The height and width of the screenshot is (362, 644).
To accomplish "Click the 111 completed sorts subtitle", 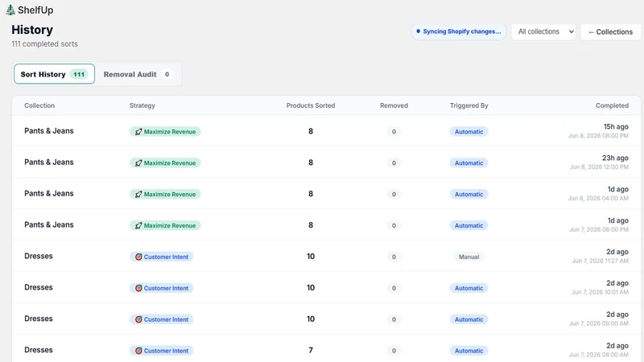I will (44, 44).
